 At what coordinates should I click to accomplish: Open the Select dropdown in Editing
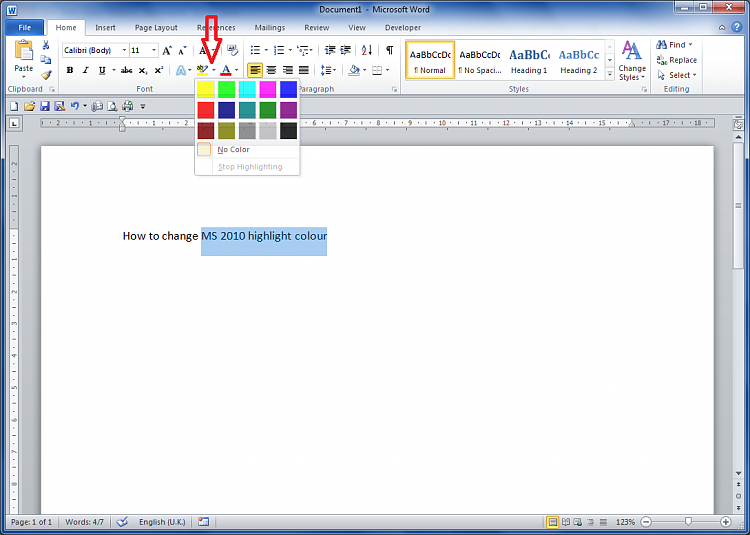click(x=677, y=75)
